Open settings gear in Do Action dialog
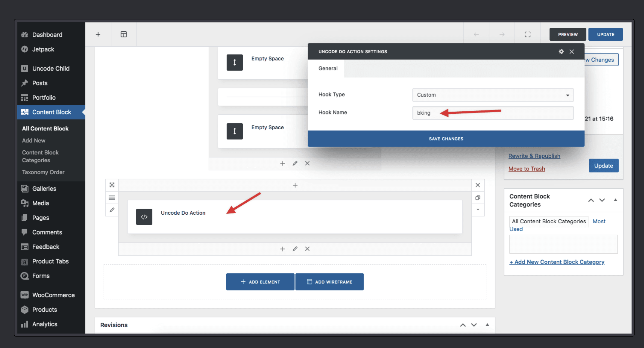Image resolution: width=644 pixels, height=348 pixels. [x=561, y=51]
